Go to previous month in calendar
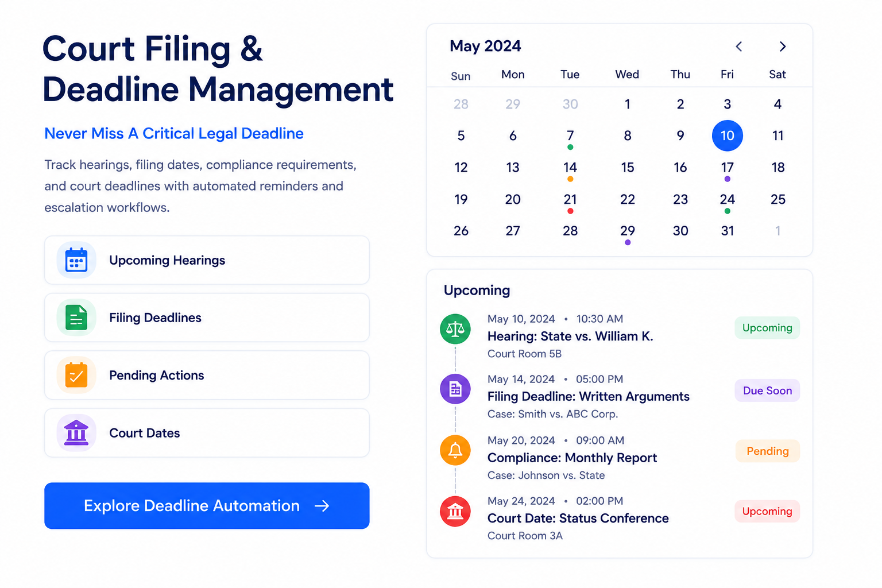Viewport: 882px width, 588px height. 739,47
